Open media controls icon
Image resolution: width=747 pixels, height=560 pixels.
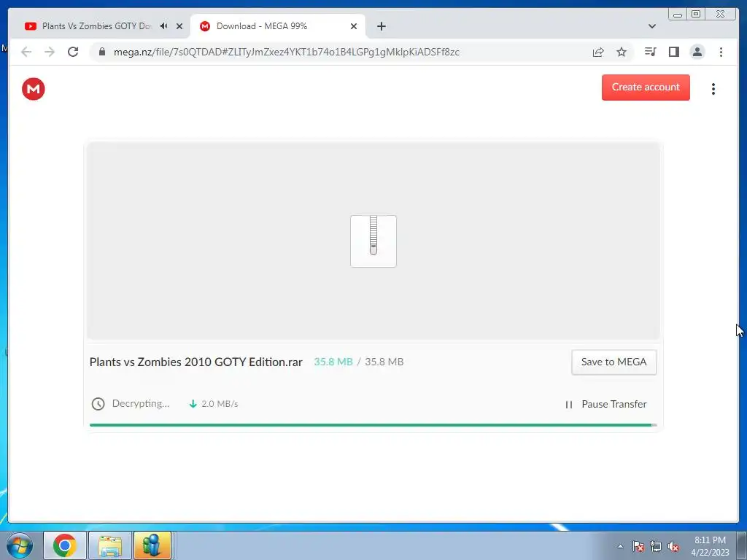coord(650,52)
